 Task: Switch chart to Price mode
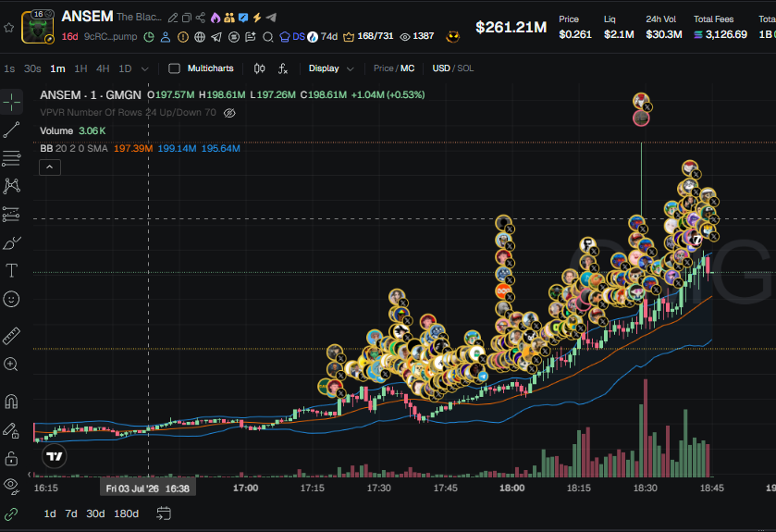pyautogui.click(x=383, y=68)
